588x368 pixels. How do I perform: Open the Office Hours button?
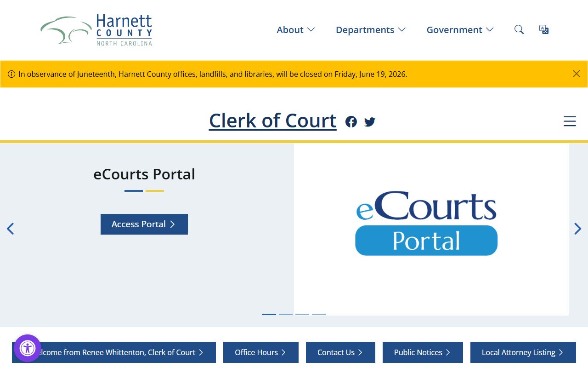pos(261,352)
